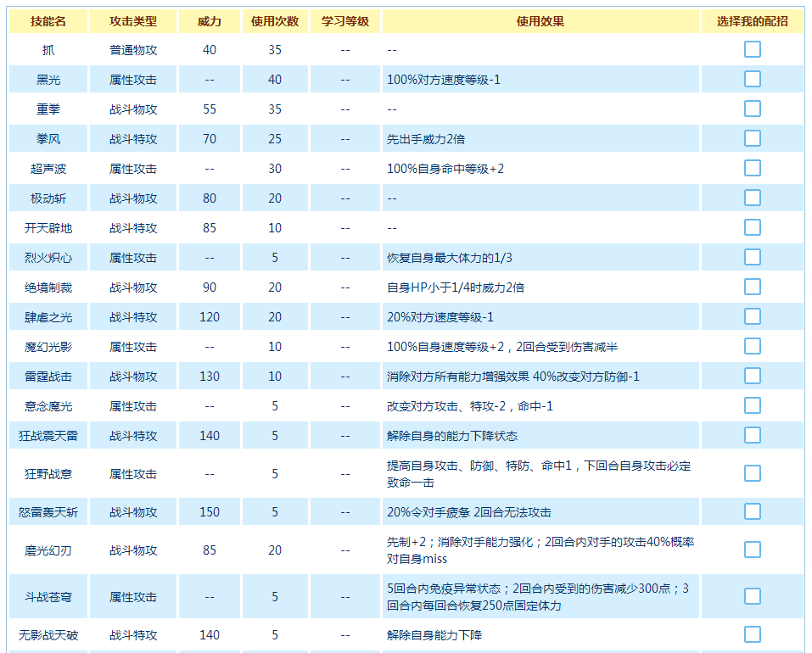Click the 使用效果 column header
812x653 pixels.
pos(540,21)
